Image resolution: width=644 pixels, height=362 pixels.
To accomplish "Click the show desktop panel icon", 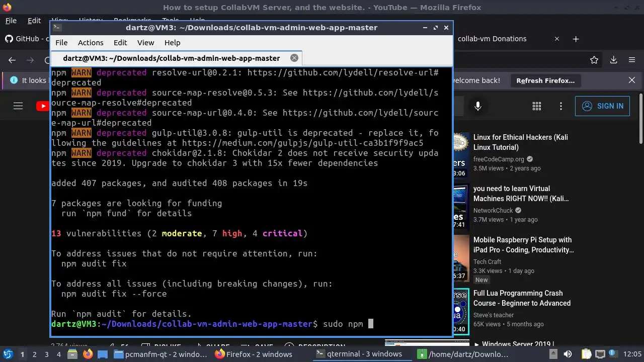I will pos(102,354).
